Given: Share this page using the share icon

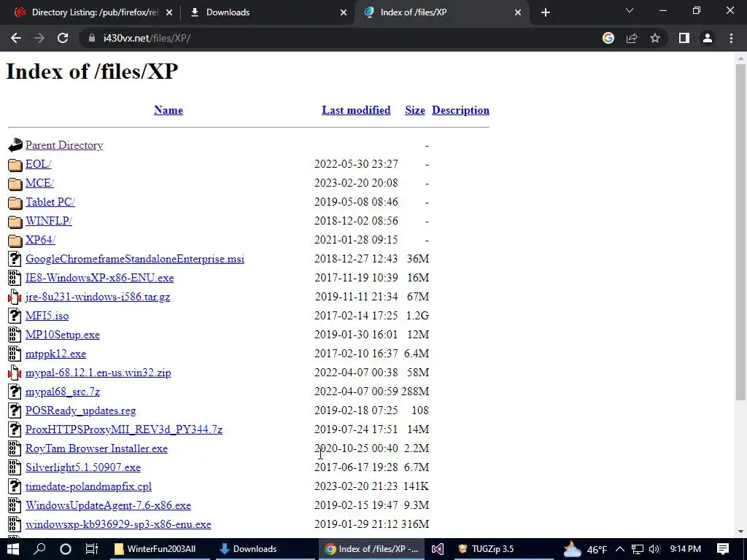Looking at the screenshot, I should (632, 38).
